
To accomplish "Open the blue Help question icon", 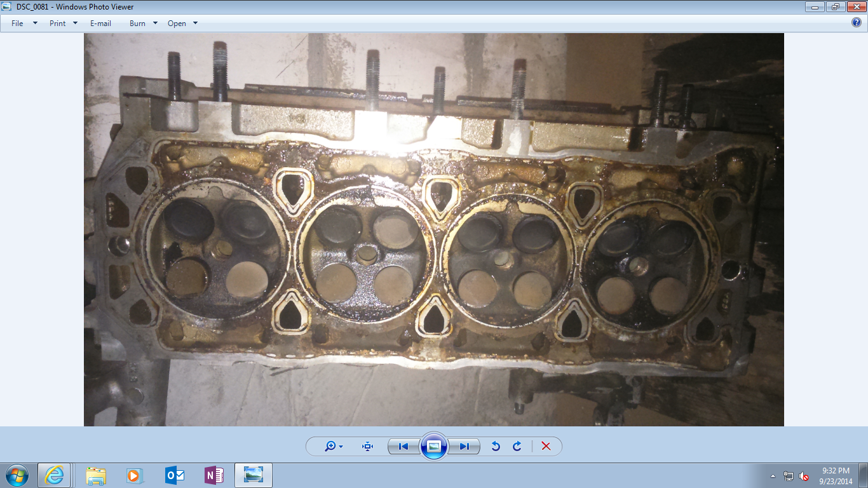I will pos(857,23).
